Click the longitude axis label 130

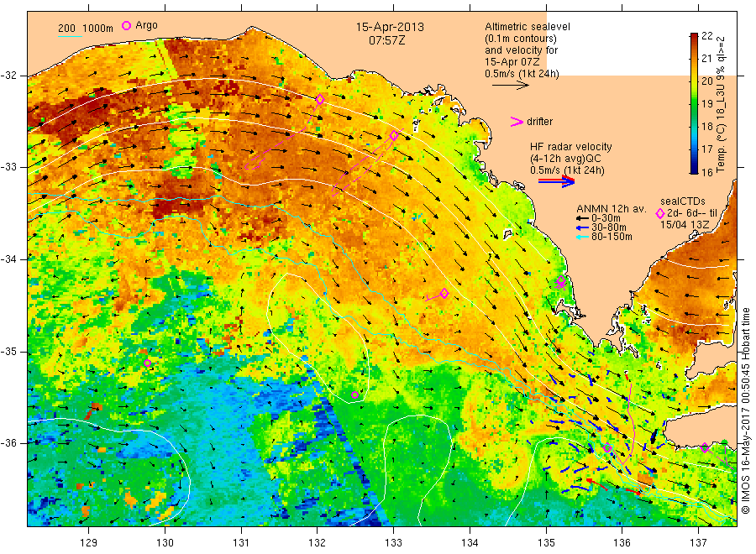(x=165, y=543)
